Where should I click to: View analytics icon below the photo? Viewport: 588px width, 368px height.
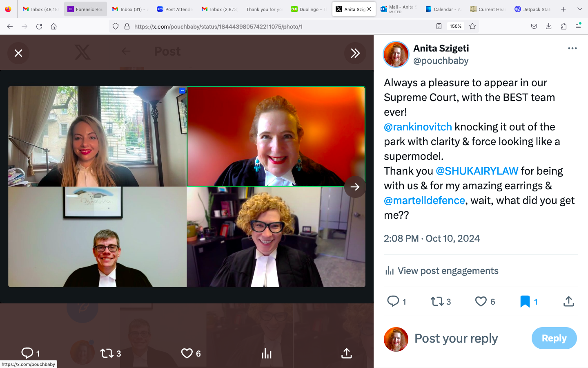[266, 353]
